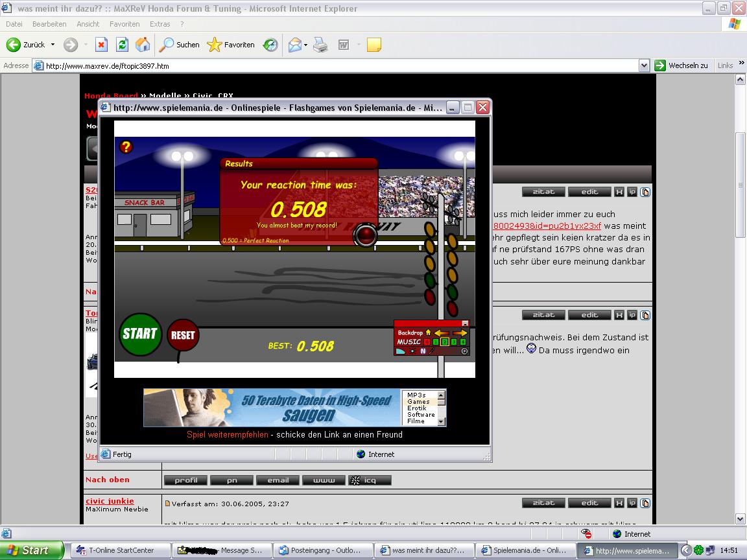Open the Favoriten menu

tap(124, 24)
